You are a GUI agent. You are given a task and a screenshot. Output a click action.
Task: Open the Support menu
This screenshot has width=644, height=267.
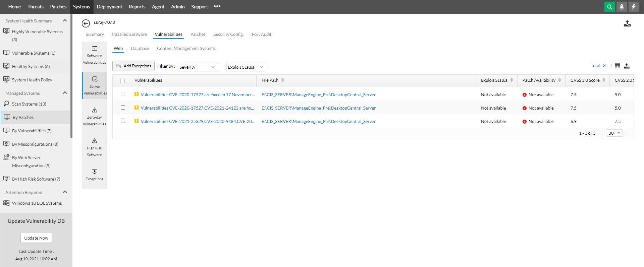point(200,7)
